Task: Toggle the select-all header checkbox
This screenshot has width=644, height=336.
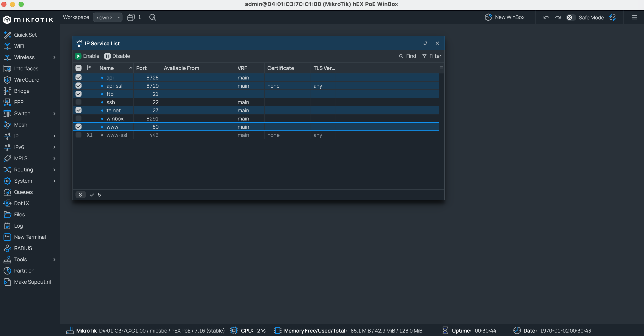Action: pyautogui.click(x=79, y=68)
